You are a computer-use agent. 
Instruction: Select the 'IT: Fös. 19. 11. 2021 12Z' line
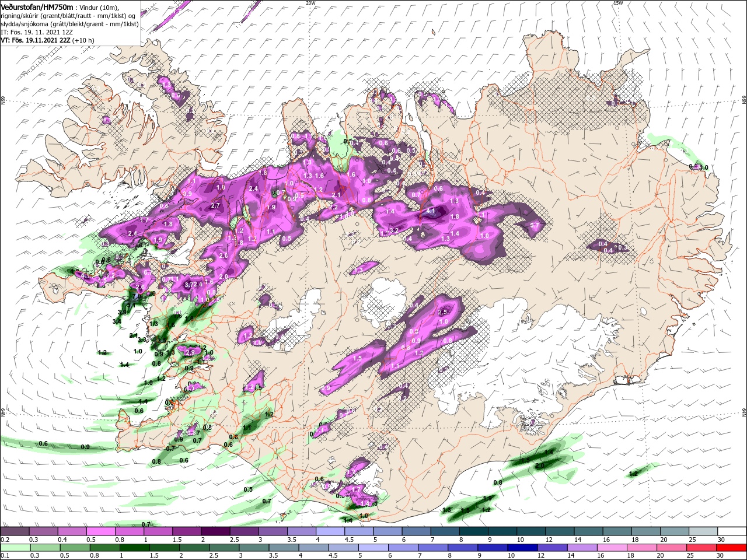(x=36, y=32)
